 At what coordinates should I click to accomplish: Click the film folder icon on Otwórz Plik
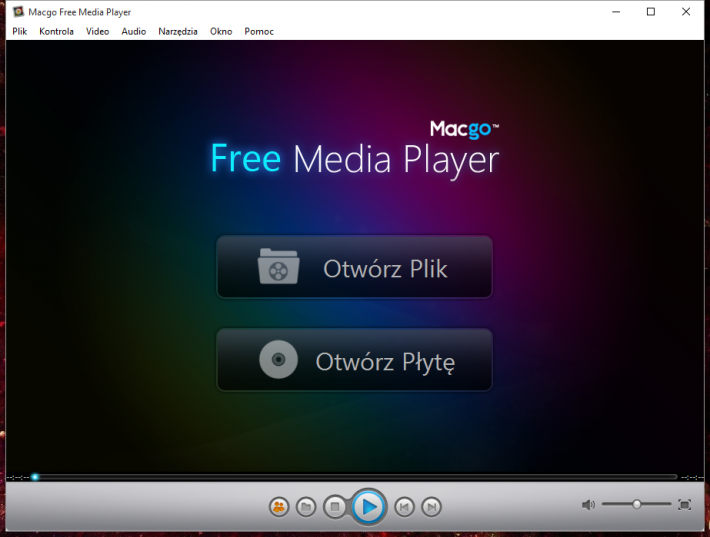pyautogui.click(x=278, y=266)
